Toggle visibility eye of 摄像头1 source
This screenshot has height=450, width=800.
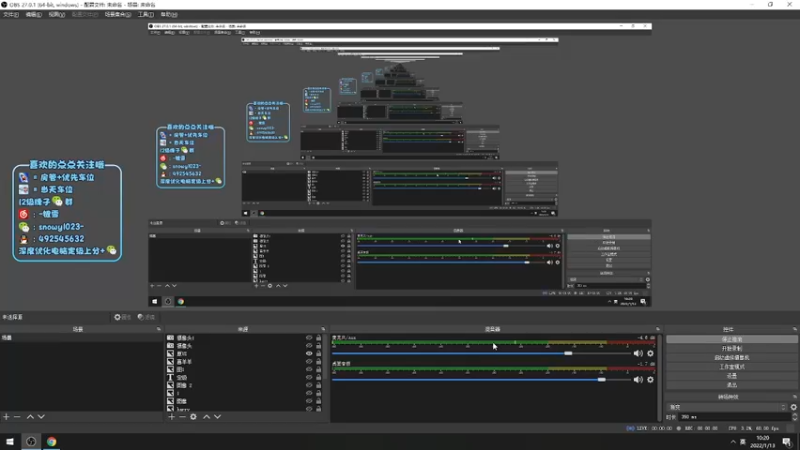[309, 338]
